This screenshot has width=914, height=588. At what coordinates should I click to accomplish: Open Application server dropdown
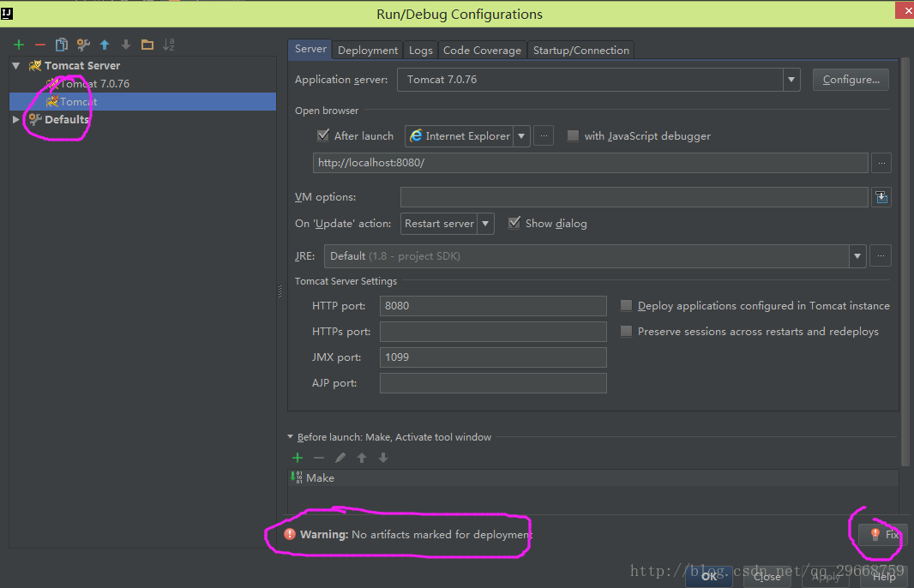[x=791, y=80]
